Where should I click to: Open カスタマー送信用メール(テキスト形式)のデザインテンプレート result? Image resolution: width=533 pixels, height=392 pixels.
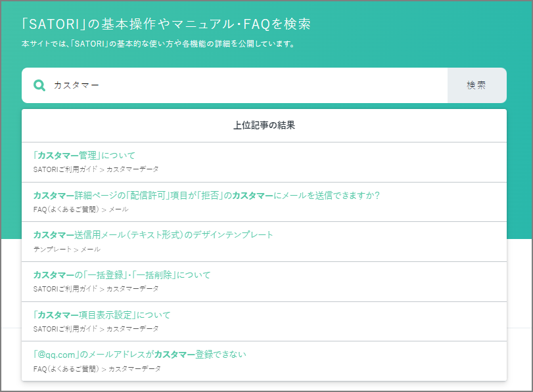tap(153, 235)
